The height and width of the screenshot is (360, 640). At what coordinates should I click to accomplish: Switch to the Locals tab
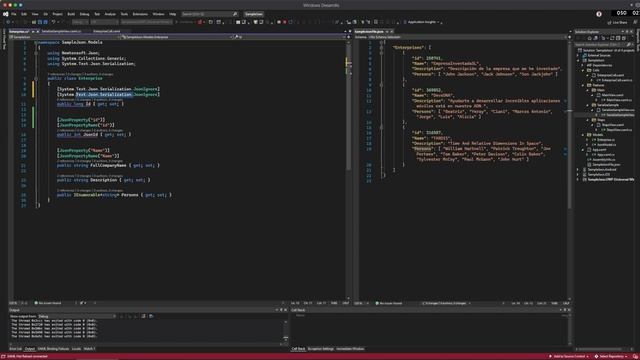(76, 349)
